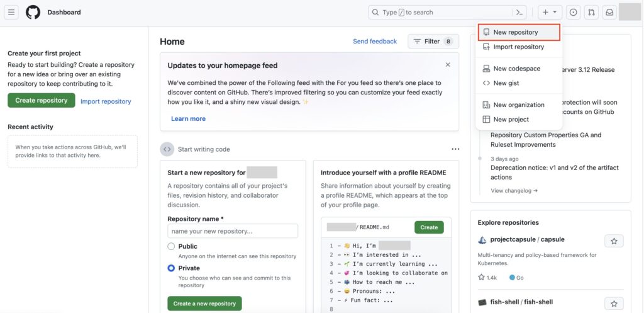This screenshot has height=313, width=644.
Task: Select New gist from the menu
Action: 519,83
